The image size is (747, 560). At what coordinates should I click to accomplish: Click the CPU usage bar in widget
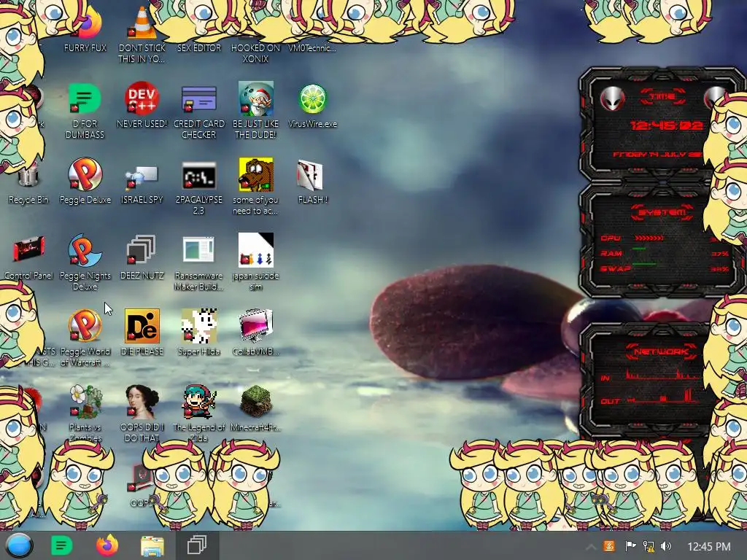(649, 238)
